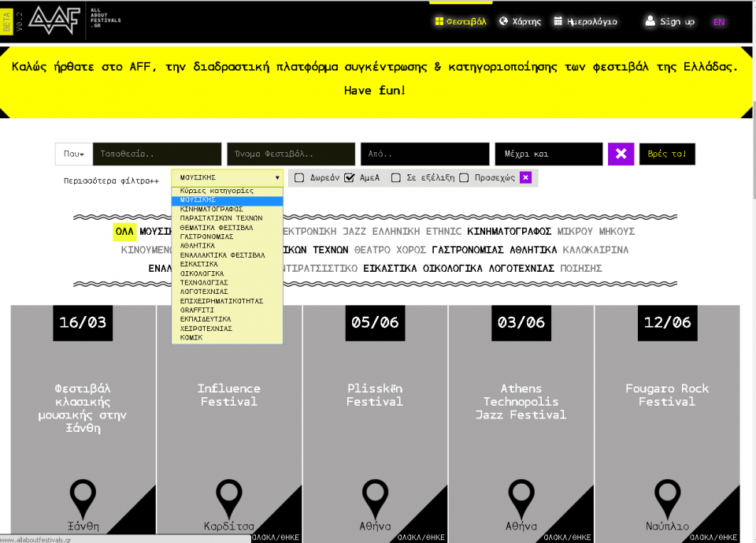Open the Που location type dropdown
This screenshot has height=543, width=756.
(74, 154)
